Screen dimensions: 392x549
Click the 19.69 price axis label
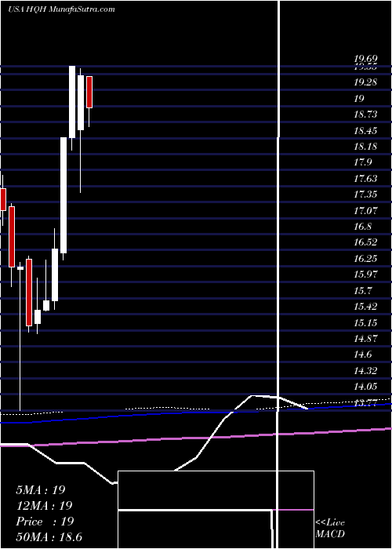pyautogui.click(x=365, y=59)
